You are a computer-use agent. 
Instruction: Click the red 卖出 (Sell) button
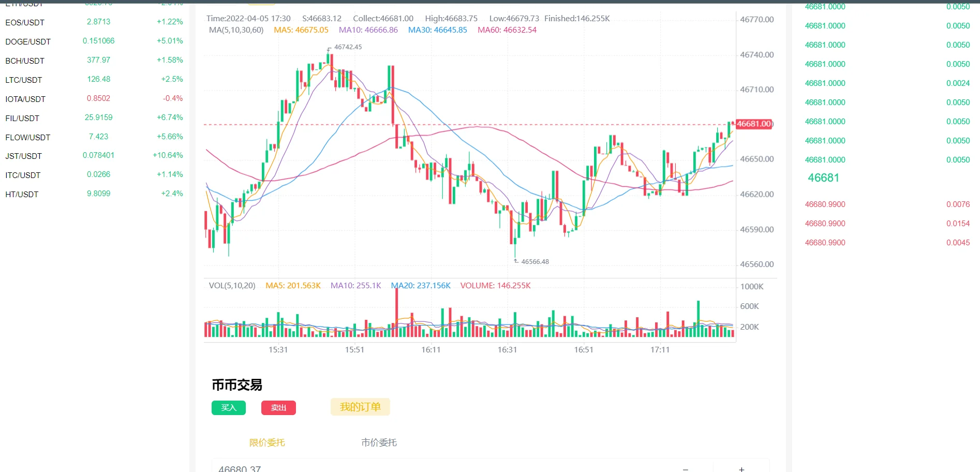pyautogui.click(x=278, y=408)
